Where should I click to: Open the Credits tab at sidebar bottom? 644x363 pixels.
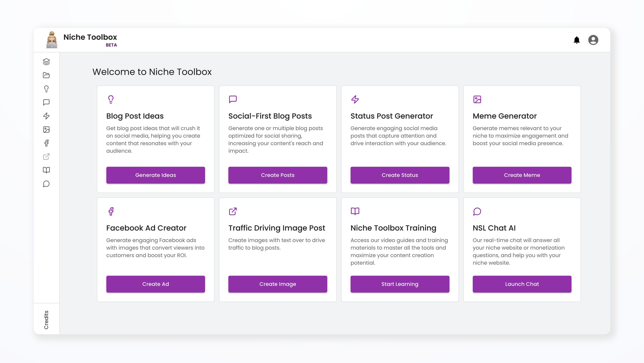pos(46,320)
